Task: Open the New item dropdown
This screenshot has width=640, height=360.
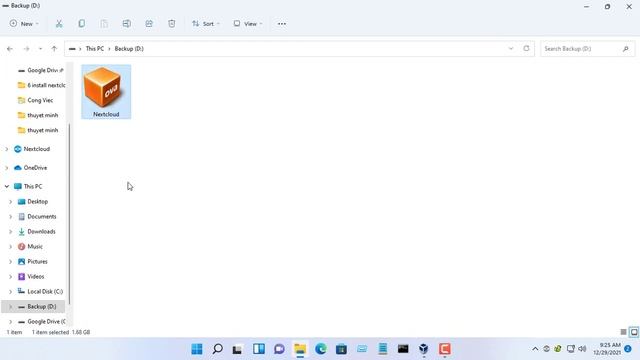Action: pyautogui.click(x=24, y=24)
